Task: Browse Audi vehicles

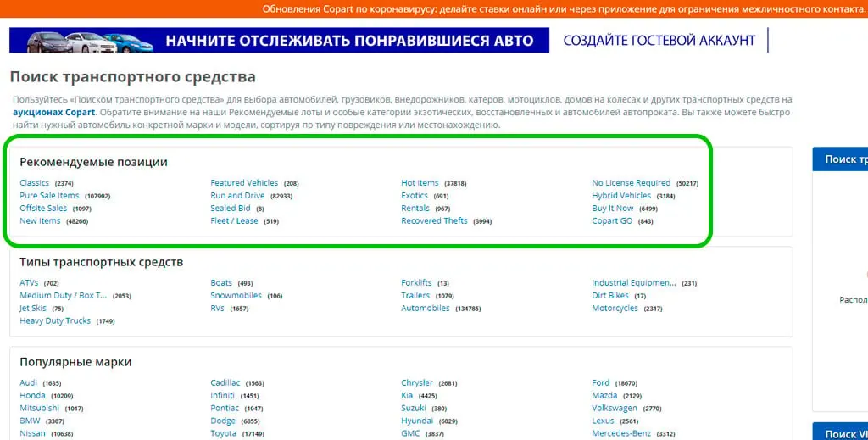Action: pos(28,383)
